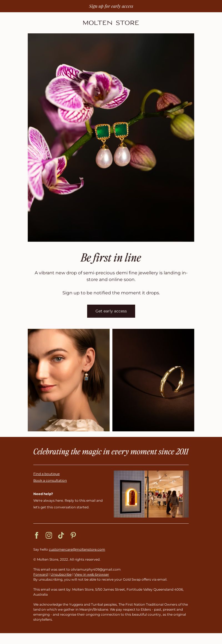Open the orchid and pearl earrings hero image
The width and height of the screenshot is (222, 644).
pos(111,137)
